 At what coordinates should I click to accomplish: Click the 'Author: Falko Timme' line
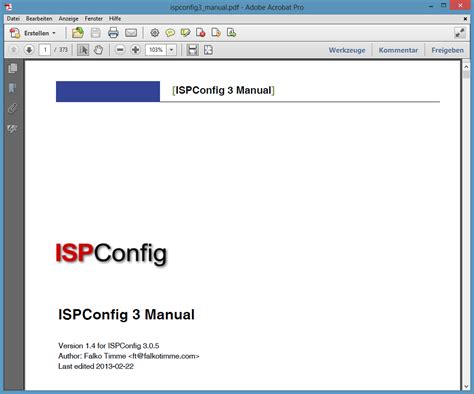(129, 356)
